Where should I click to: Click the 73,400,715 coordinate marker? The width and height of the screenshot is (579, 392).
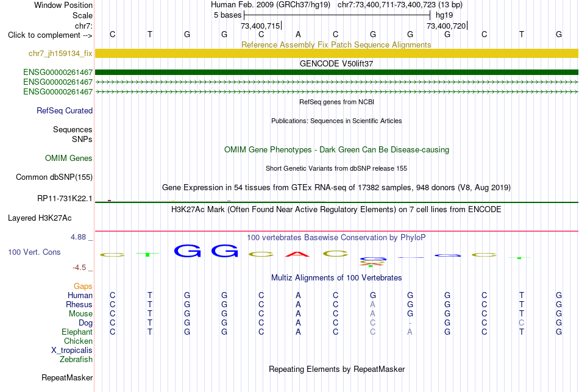(x=260, y=26)
